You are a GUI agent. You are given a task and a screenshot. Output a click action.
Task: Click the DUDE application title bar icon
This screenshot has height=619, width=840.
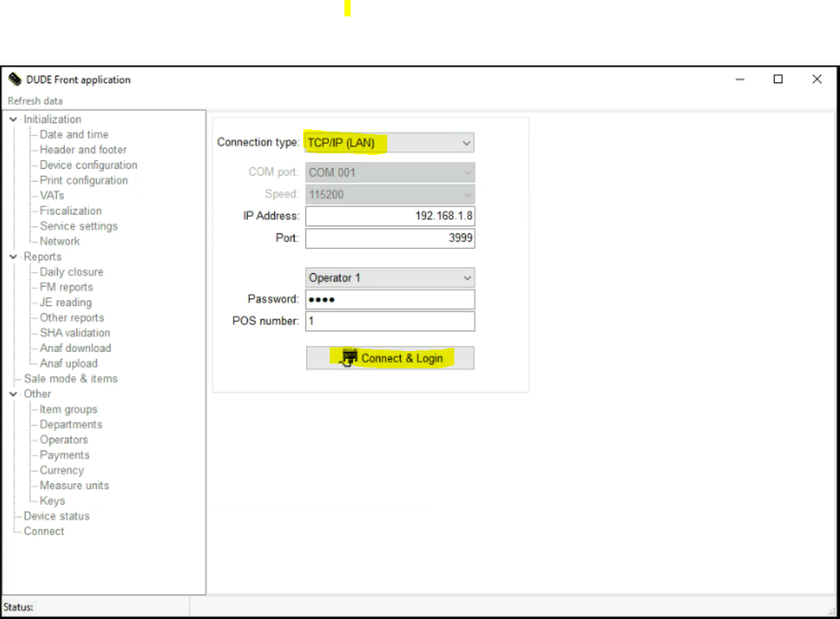(x=15, y=79)
